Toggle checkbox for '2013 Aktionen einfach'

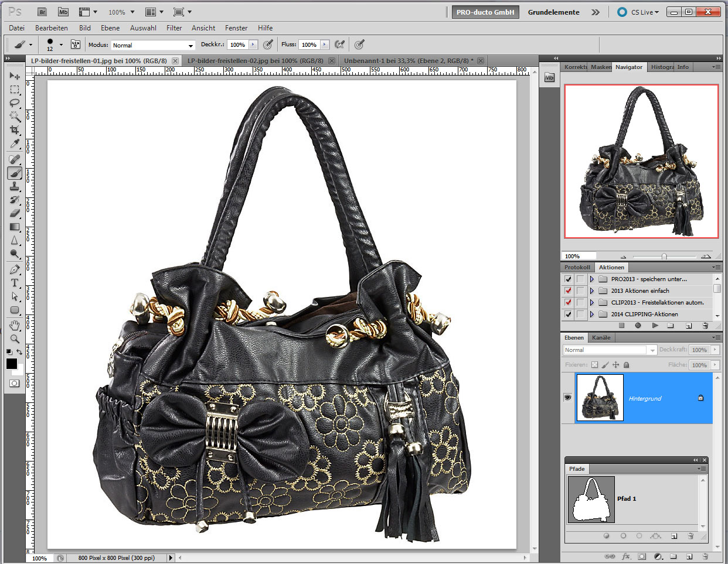coord(568,290)
